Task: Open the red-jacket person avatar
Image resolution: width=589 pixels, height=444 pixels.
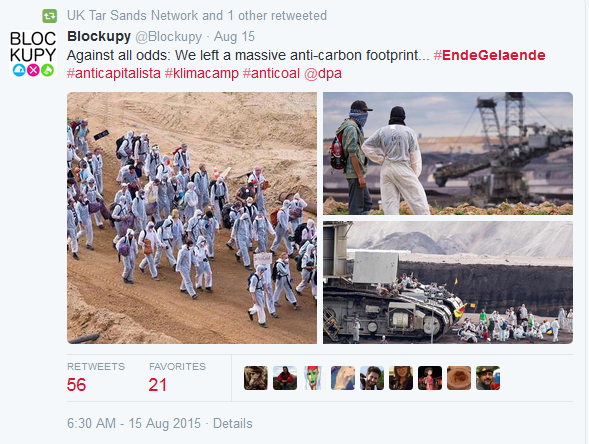Action: click(x=285, y=378)
